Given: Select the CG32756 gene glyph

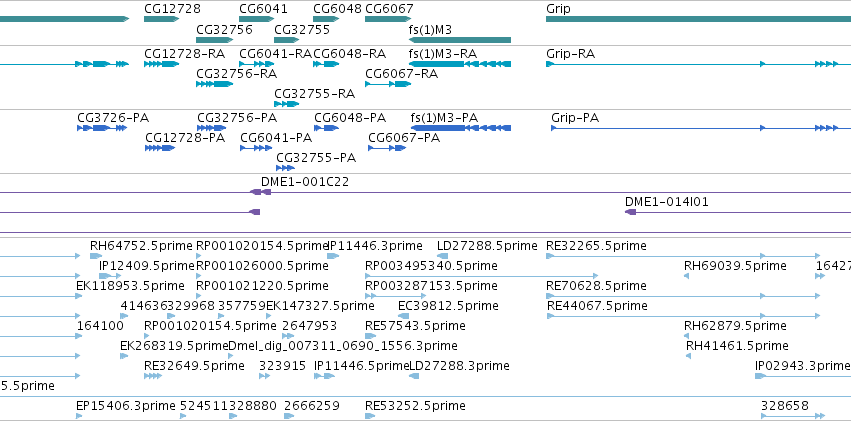Looking at the screenshot, I should point(214,40).
